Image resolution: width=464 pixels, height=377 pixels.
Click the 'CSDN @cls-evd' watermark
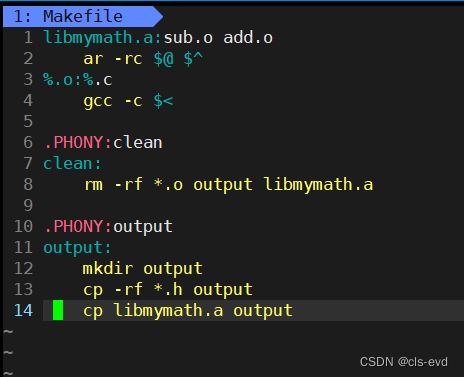[404, 362]
